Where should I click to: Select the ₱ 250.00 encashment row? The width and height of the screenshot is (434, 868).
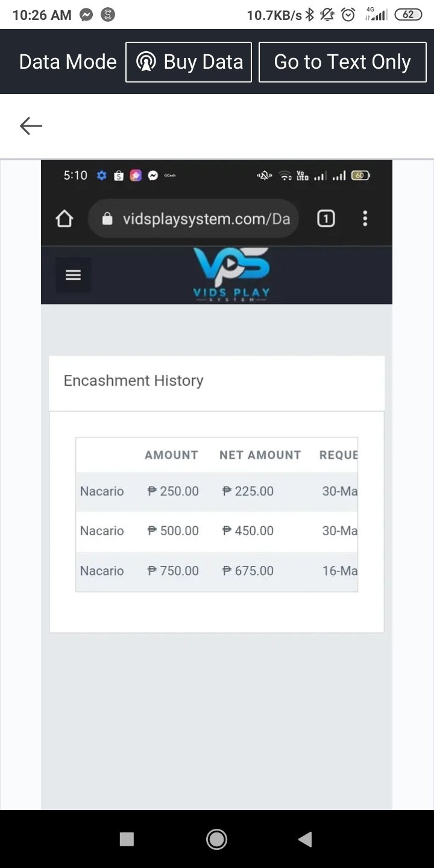pos(216,491)
